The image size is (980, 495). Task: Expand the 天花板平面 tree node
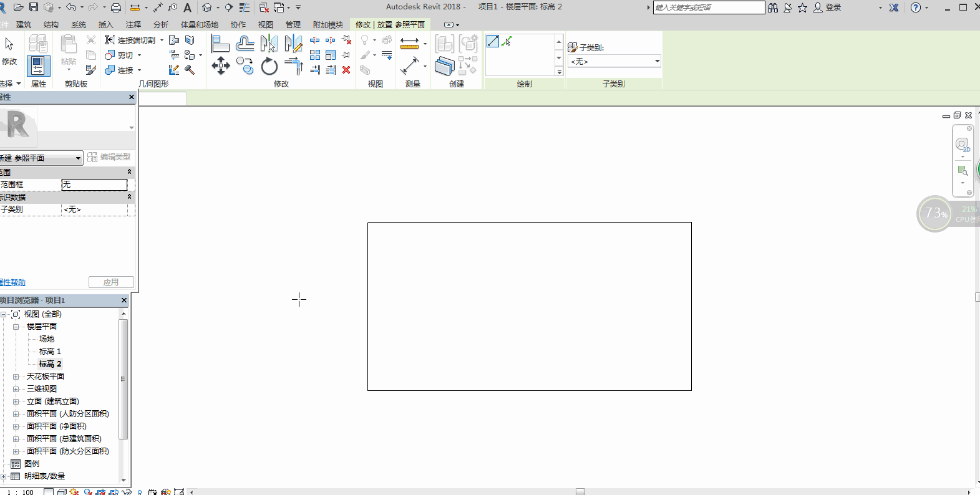(16, 377)
